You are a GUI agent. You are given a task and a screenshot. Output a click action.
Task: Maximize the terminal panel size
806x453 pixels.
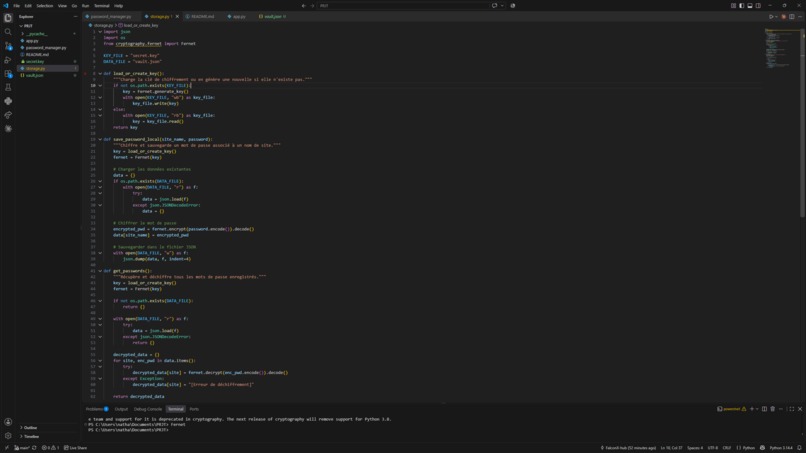point(792,409)
